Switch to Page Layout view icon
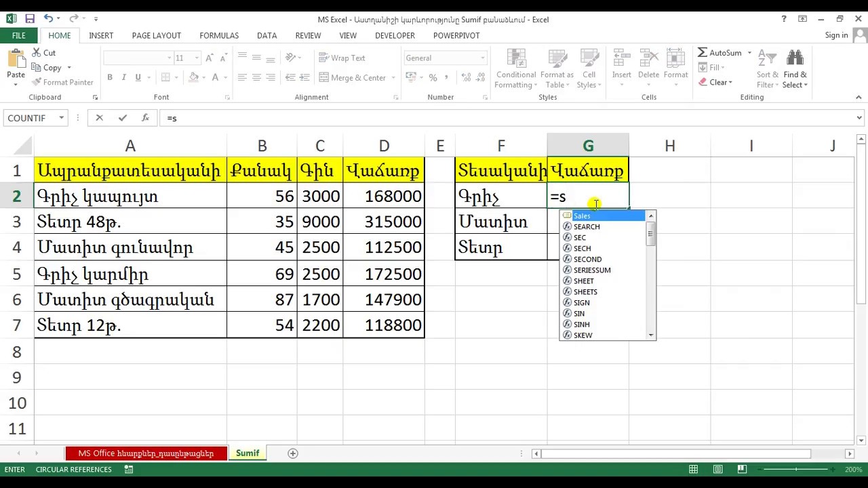868x488 pixels. click(717, 469)
